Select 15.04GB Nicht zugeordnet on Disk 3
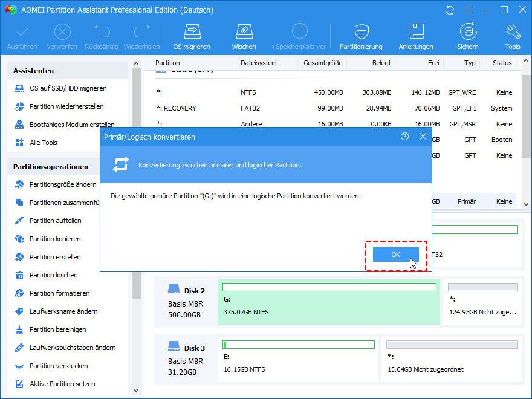The image size is (532, 399). tap(452, 359)
